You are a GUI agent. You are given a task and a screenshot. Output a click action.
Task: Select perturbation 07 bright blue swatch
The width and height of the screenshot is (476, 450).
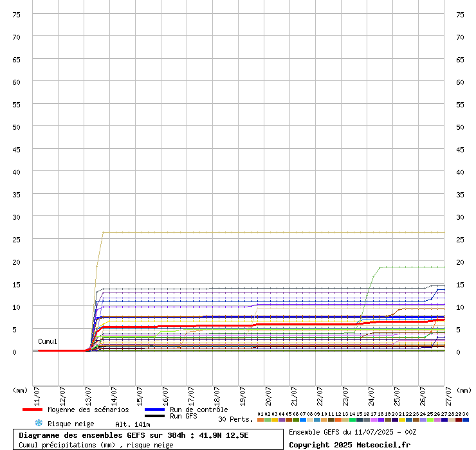tap(303, 420)
